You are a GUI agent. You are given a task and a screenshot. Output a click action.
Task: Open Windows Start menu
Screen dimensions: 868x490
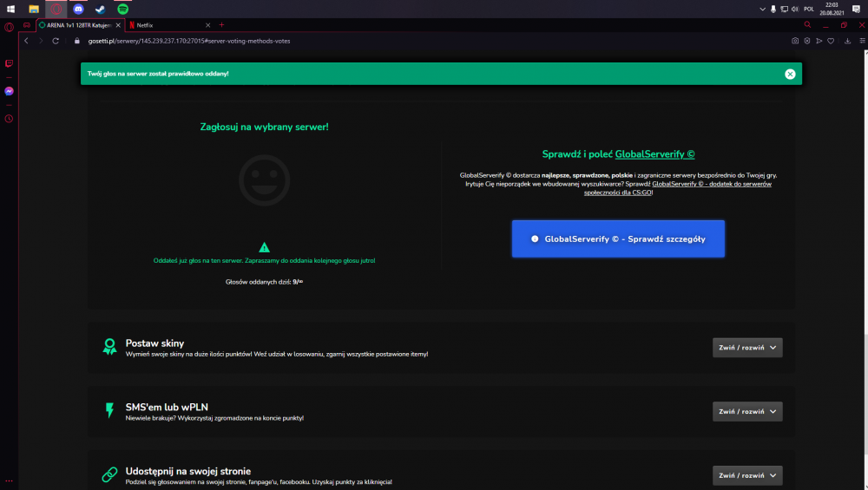(x=10, y=9)
